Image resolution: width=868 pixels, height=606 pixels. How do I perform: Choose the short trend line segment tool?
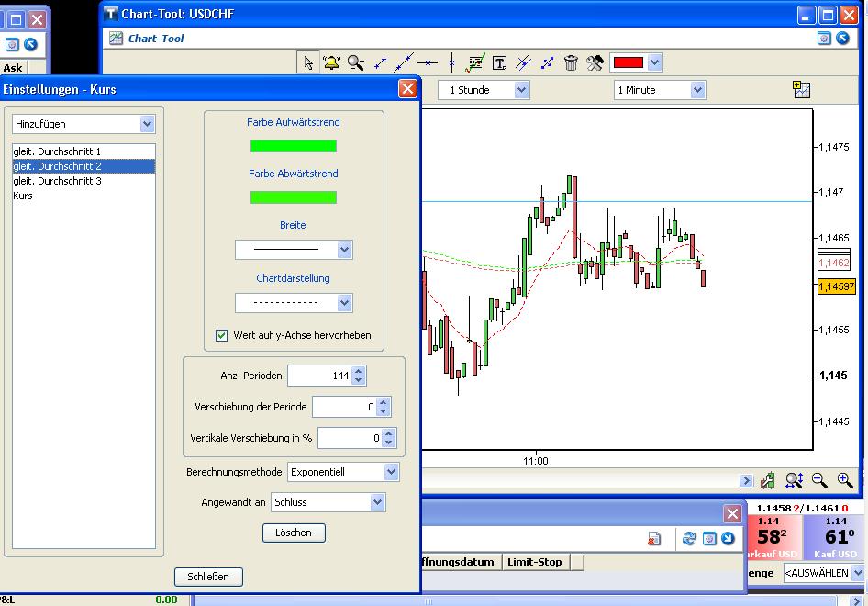[x=380, y=63]
